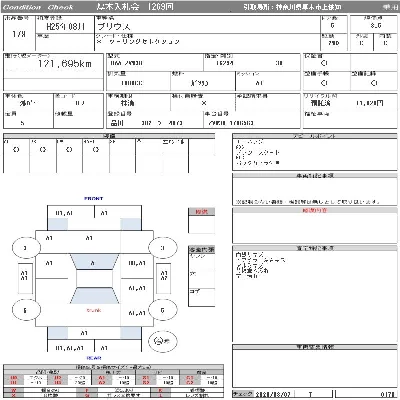Select the mileage value "121,695km"

[x=65, y=64]
